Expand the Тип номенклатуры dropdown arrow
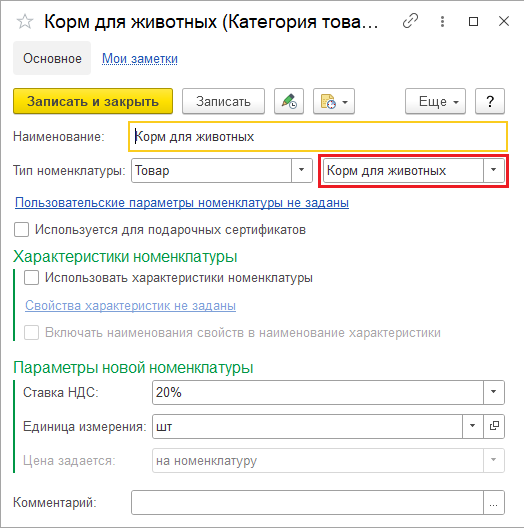Image resolution: width=524 pixels, height=528 pixels. 301,170
